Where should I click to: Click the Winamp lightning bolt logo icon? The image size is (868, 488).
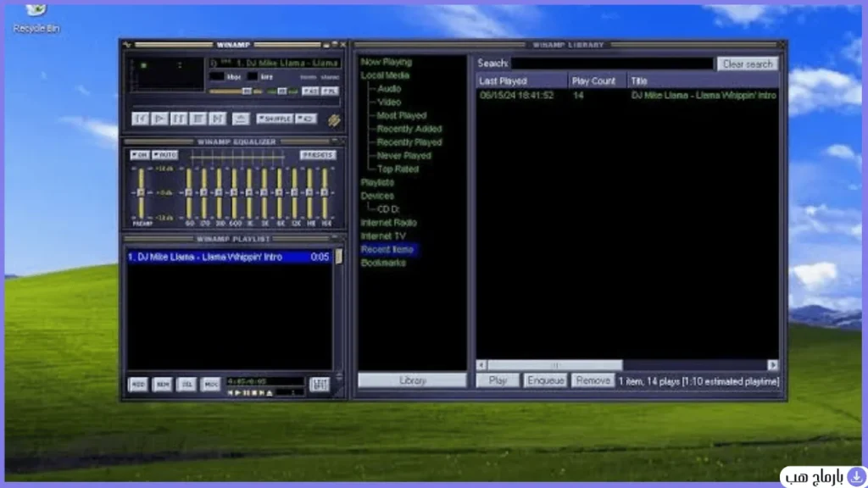coord(334,119)
